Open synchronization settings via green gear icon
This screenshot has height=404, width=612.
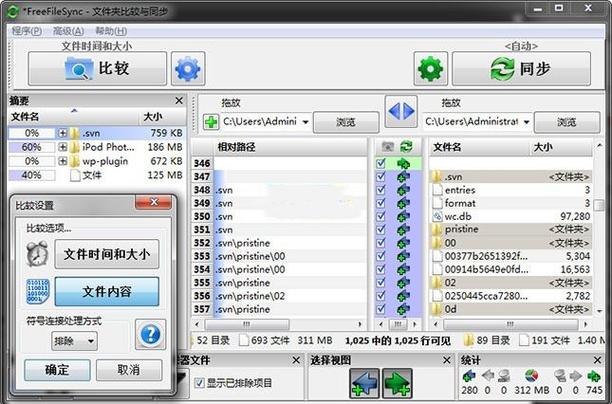431,69
